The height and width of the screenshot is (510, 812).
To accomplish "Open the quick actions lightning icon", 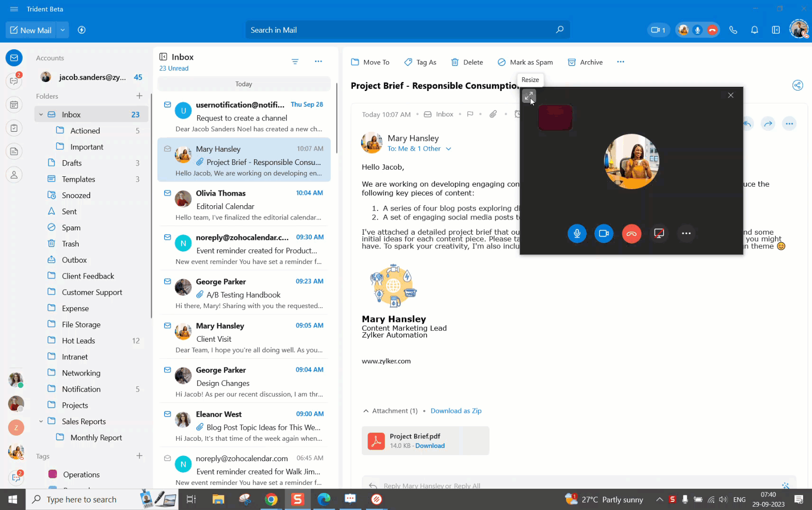I will (x=82, y=30).
